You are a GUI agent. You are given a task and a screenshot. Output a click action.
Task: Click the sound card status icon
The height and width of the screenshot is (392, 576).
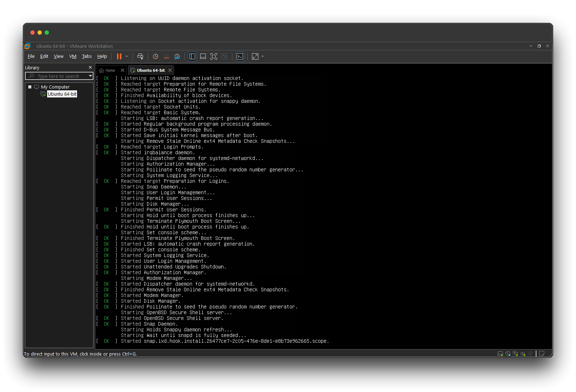523,353
